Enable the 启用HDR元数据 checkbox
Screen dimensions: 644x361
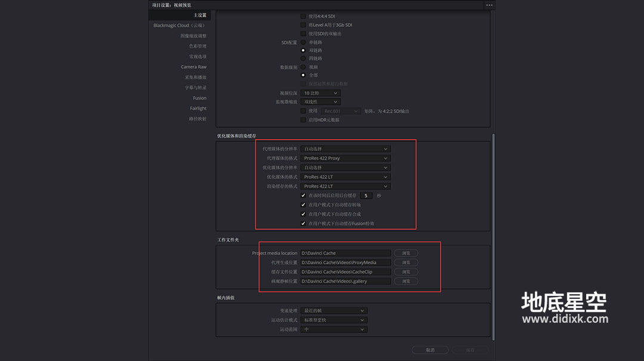[x=303, y=120]
